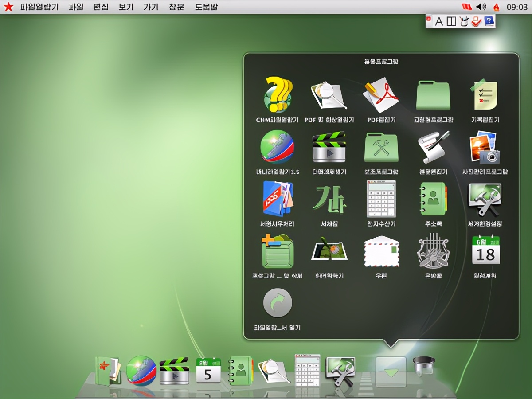
Task: Select the font 'A' icon in the floating palette
Action: pyautogui.click(x=438, y=21)
